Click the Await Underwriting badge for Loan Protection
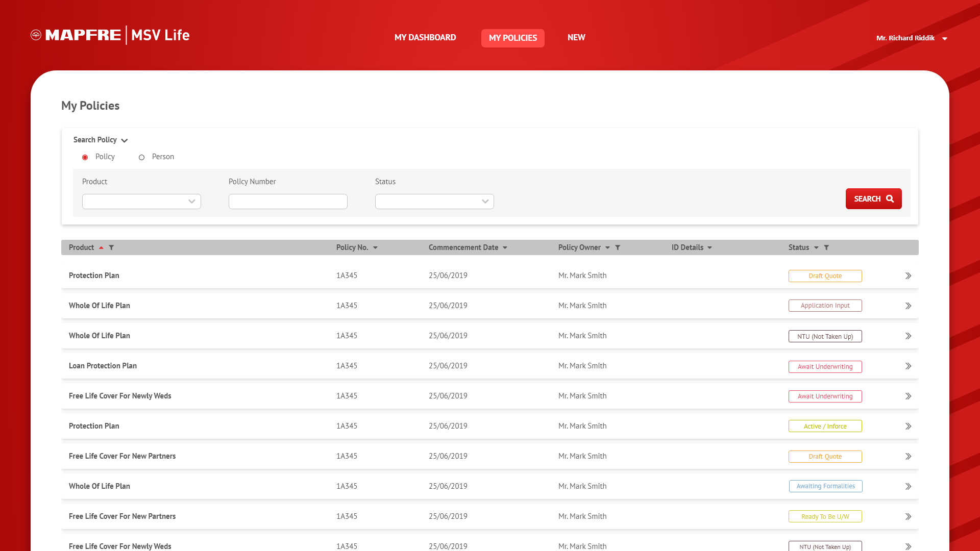The image size is (980, 551). tap(825, 367)
